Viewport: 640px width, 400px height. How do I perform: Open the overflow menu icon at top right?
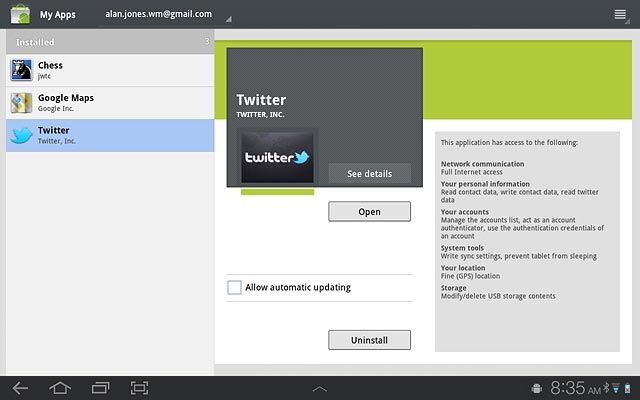click(x=620, y=15)
